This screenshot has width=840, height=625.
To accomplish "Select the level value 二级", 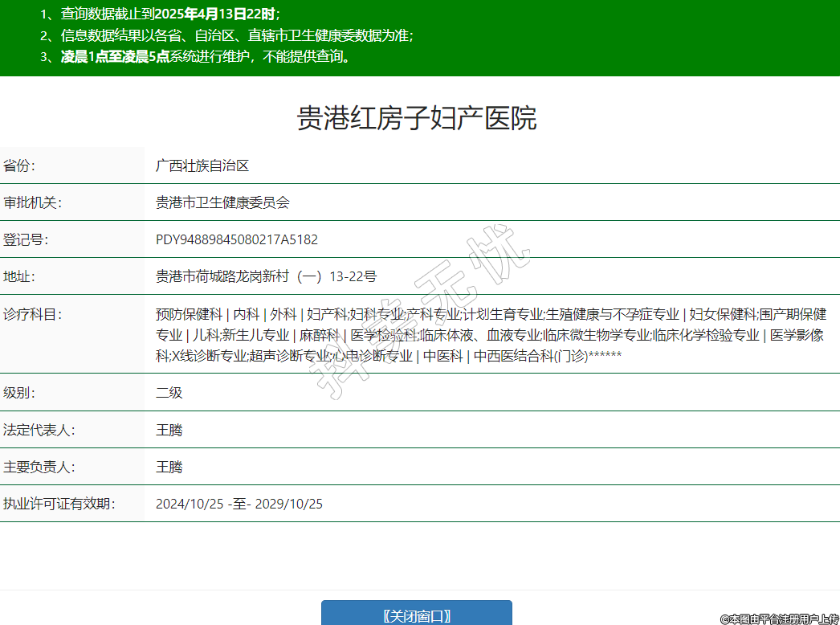I will pyautogui.click(x=169, y=393).
